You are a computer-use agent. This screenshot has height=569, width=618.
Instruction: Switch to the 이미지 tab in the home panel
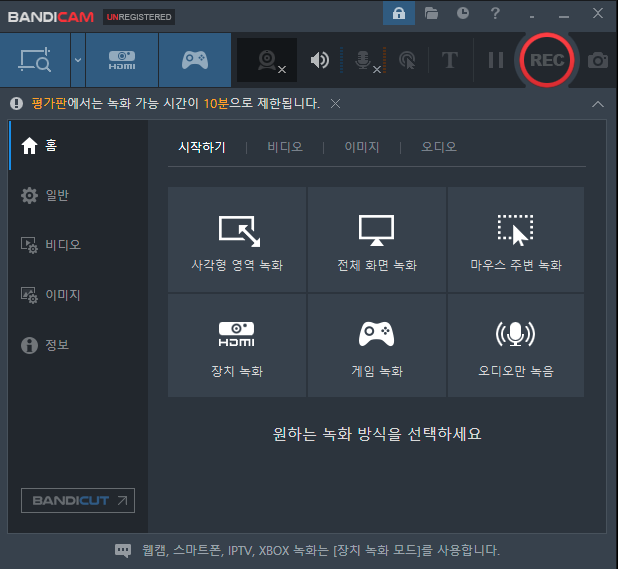pos(362,147)
